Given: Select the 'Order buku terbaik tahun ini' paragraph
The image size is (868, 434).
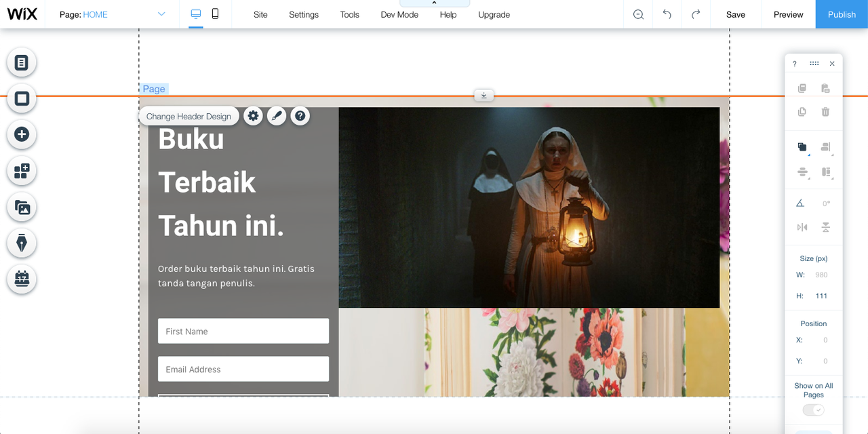Looking at the screenshot, I should pyautogui.click(x=237, y=276).
